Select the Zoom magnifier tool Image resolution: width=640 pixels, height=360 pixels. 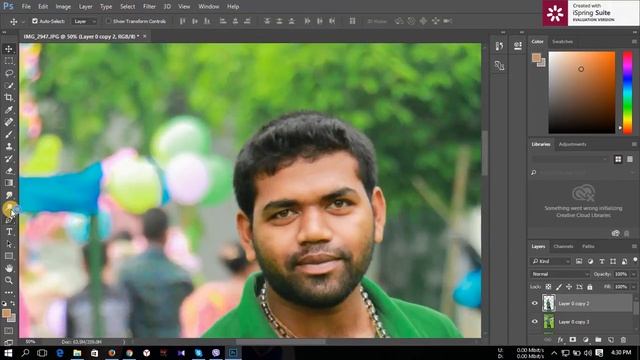9,280
